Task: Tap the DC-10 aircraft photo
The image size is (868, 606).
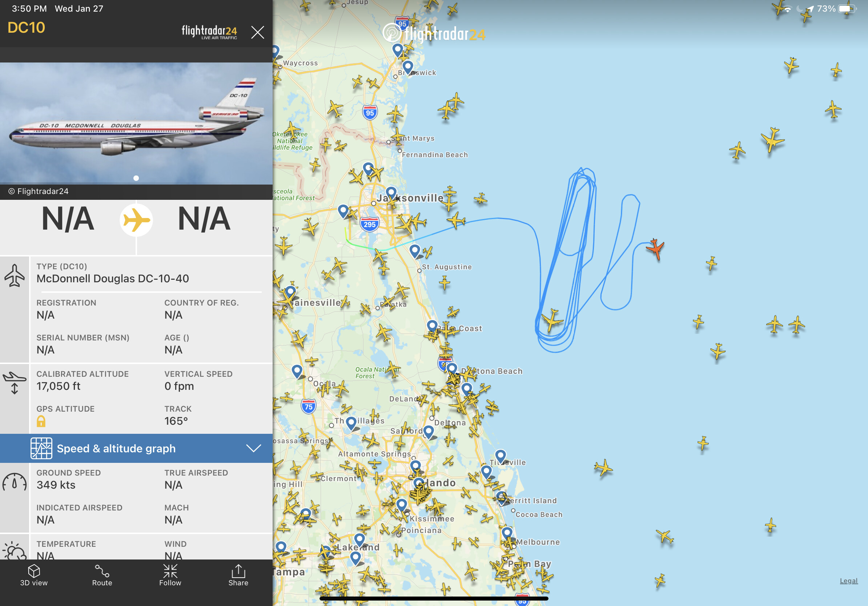Action: point(136,124)
